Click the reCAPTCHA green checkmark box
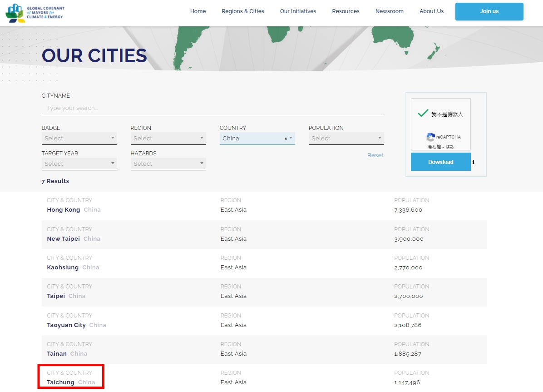Image resolution: width=543 pixels, height=392 pixels. [423, 114]
